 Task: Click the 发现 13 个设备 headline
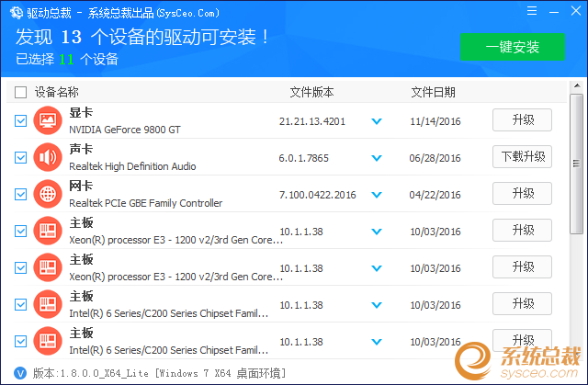click(142, 37)
